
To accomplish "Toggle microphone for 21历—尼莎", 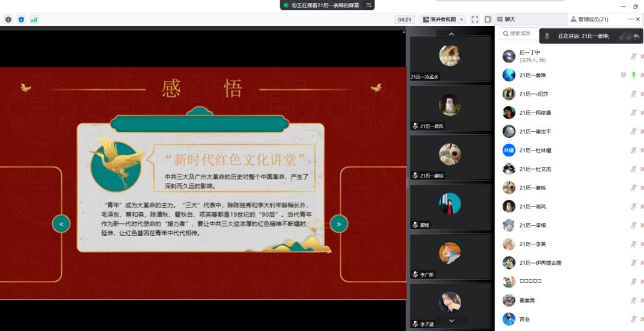I will click(633, 94).
